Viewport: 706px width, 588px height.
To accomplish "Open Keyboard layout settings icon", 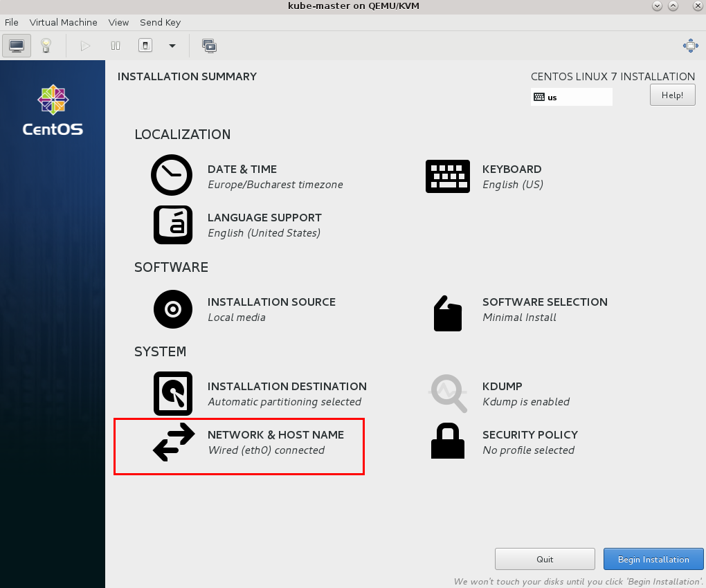I will [x=446, y=176].
